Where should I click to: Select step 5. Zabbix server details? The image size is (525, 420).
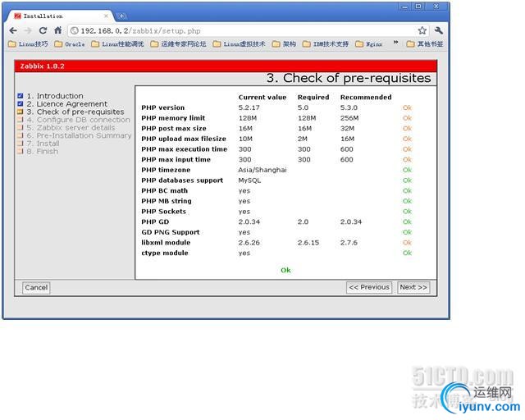point(71,128)
